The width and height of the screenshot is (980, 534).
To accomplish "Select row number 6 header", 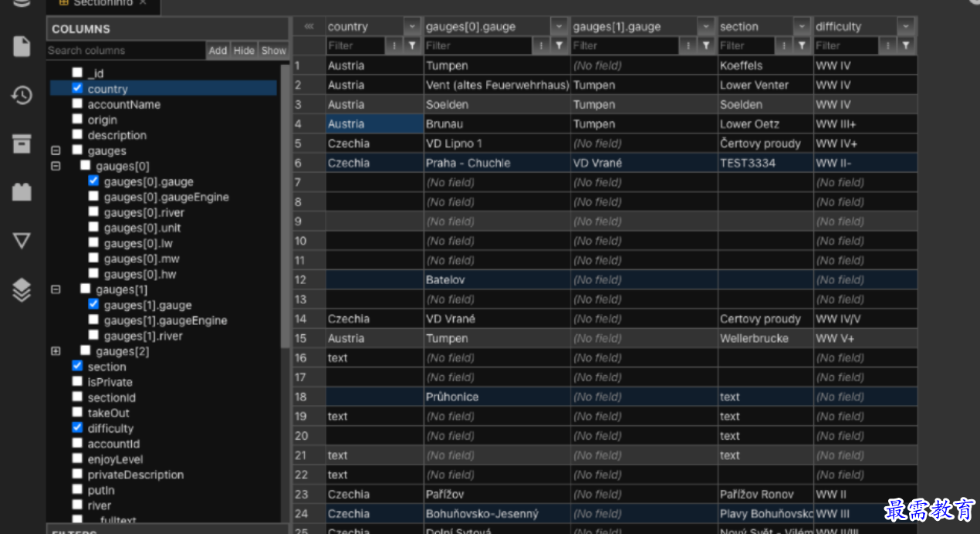I will pyautogui.click(x=309, y=163).
